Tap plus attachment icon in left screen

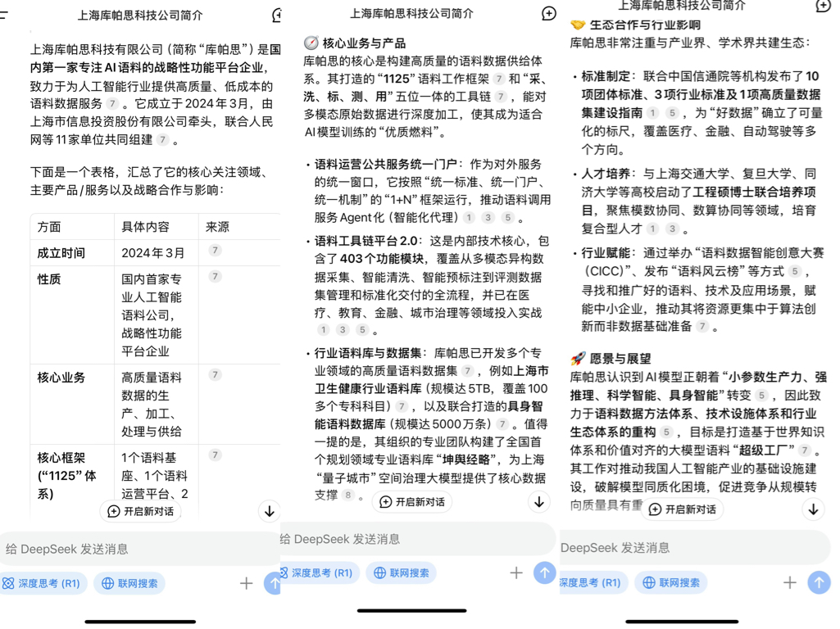[x=246, y=583]
